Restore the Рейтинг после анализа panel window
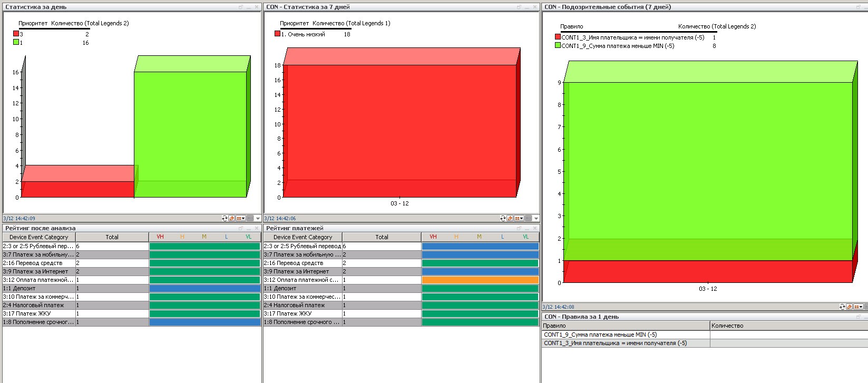 coord(241,228)
